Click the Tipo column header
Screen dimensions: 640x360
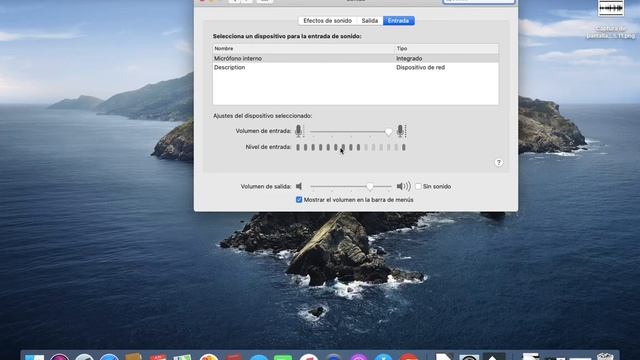click(x=447, y=49)
